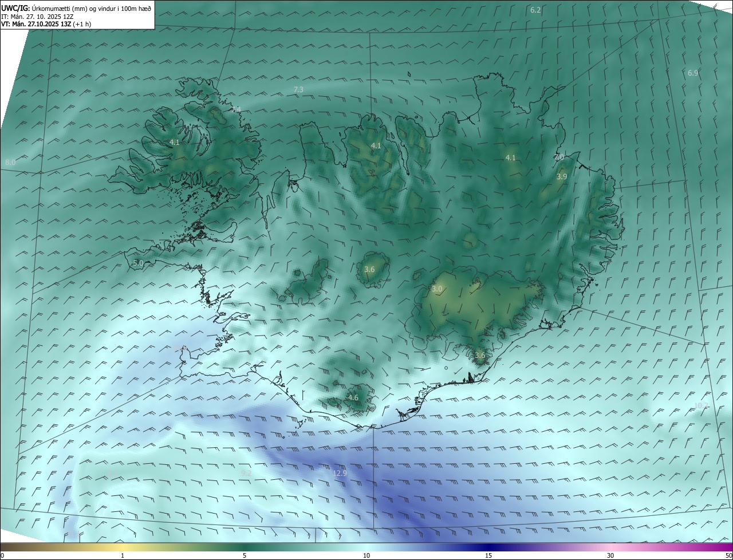The width and height of the screenshot is (733, 560).
Task: Click the 3.0 value on Vatnajökull glacier
Action: tap(437, 289)
